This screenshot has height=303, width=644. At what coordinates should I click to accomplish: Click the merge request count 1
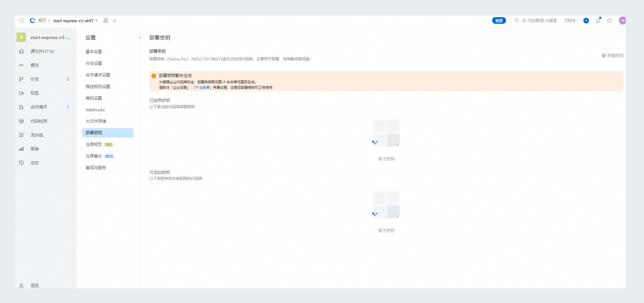click(x=68, y=107)
